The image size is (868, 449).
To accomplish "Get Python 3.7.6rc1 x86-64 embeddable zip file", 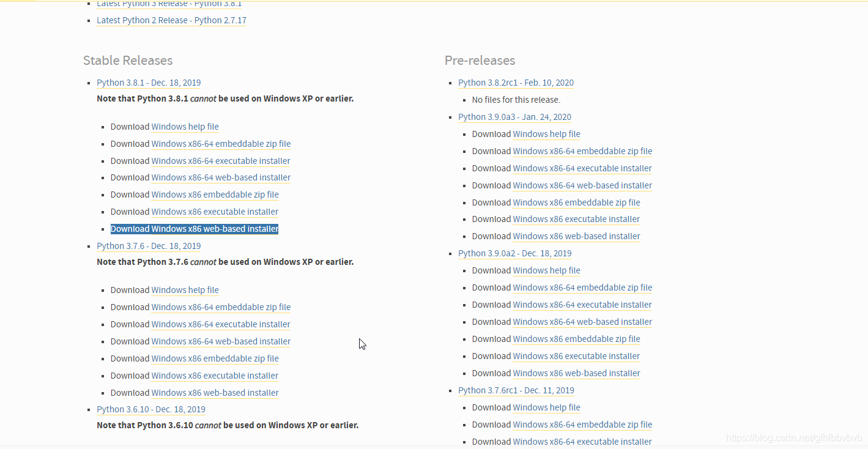I will tap(582, 425).
